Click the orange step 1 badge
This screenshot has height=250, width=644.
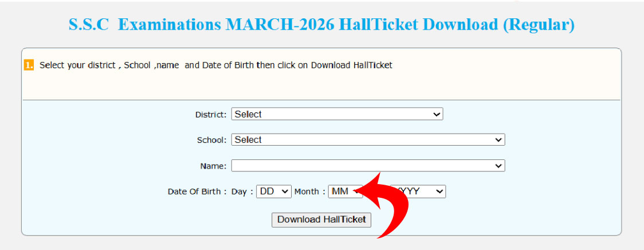29,65
